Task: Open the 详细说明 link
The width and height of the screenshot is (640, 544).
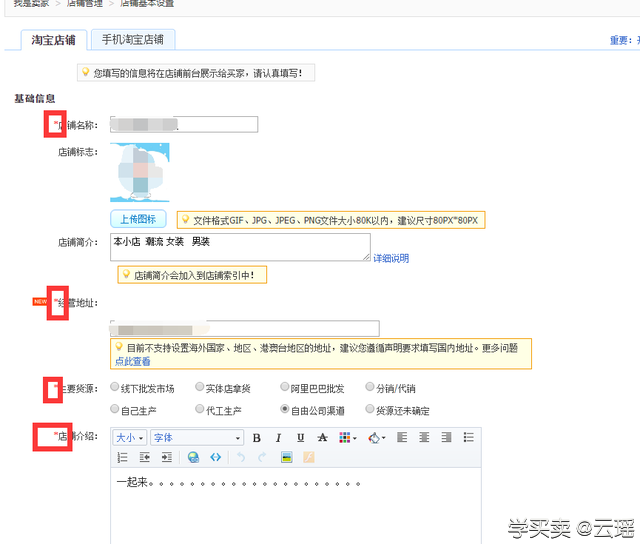Action: pyautogui.click(x=391, y=258)
